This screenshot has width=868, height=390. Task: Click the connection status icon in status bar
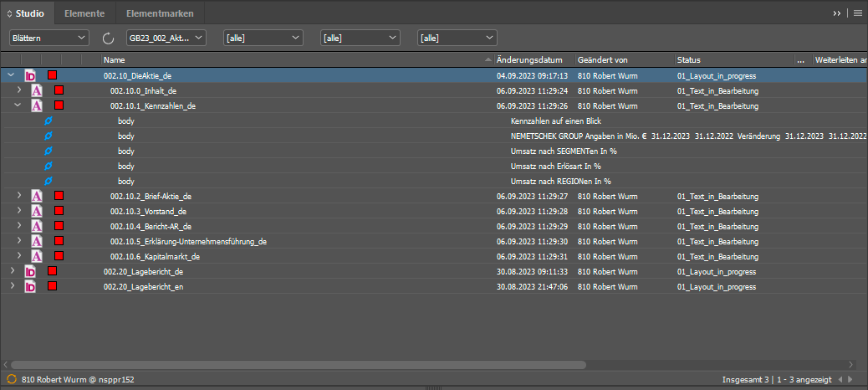point(11,378)
